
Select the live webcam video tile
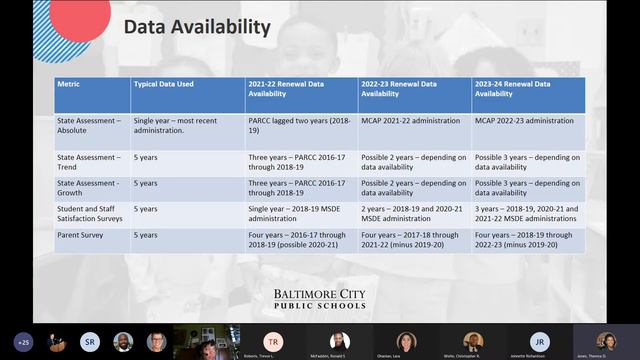click(207, 342)
